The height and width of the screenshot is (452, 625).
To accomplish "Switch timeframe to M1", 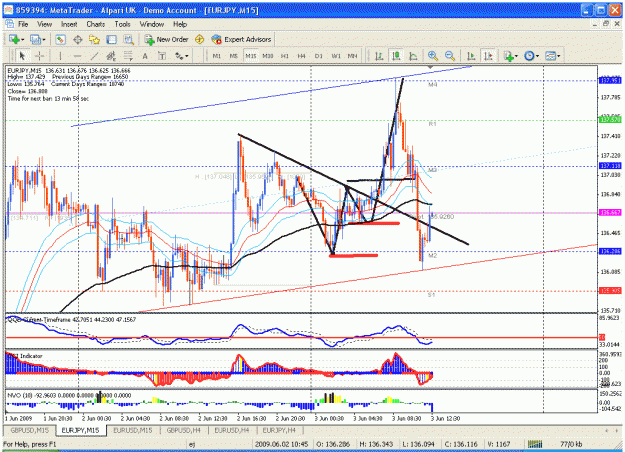I will click(x=216, y=56).
